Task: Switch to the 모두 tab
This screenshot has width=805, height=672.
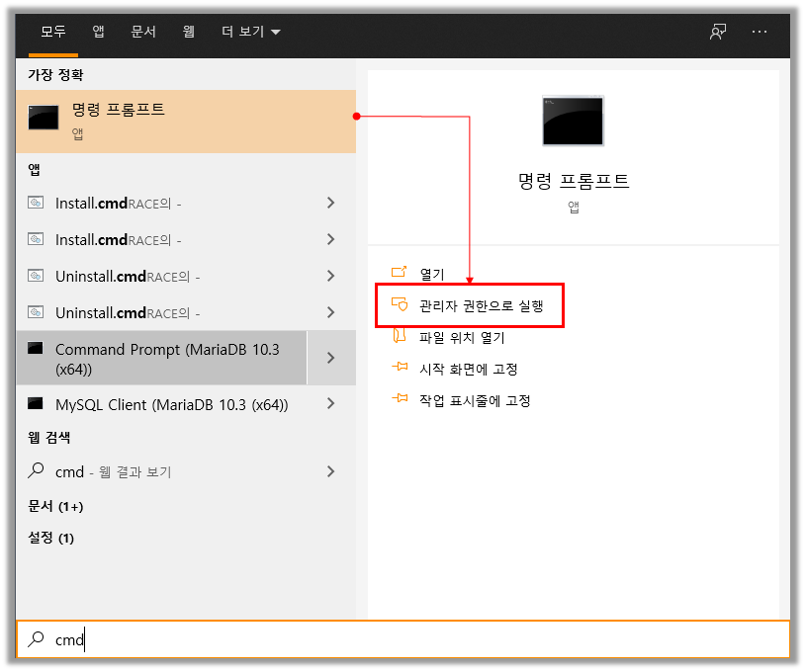Action: click(x=52, y=32)
